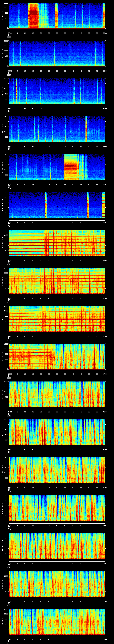
Task: Click the 6:46:00 time axis label
Action: tap(9, 374)
